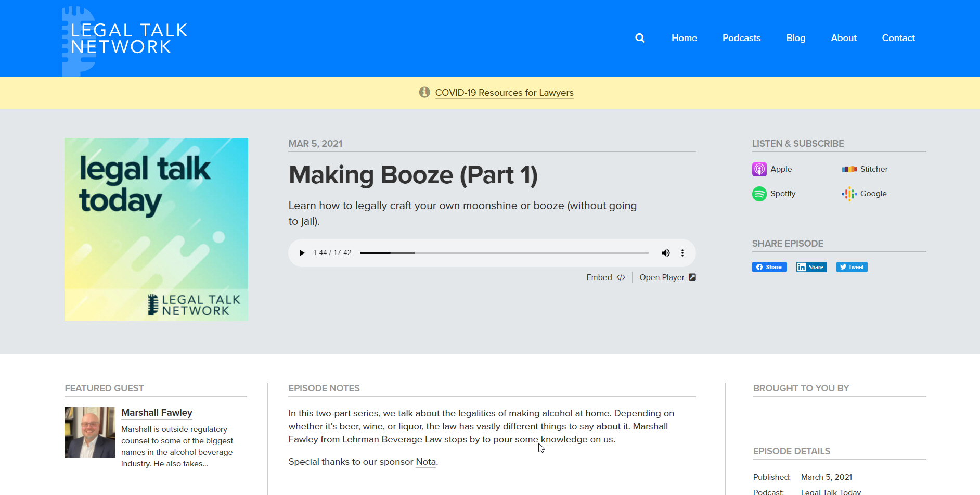Click the FEATURED GUEST heading
Image resolution: width=980 pixels, height=495 pixels.
(104, 388)
